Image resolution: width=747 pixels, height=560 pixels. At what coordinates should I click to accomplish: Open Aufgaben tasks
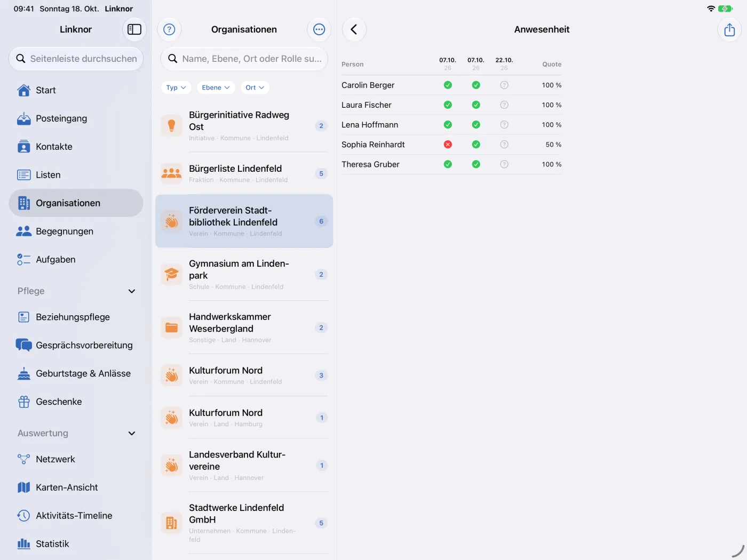(76, 260)
